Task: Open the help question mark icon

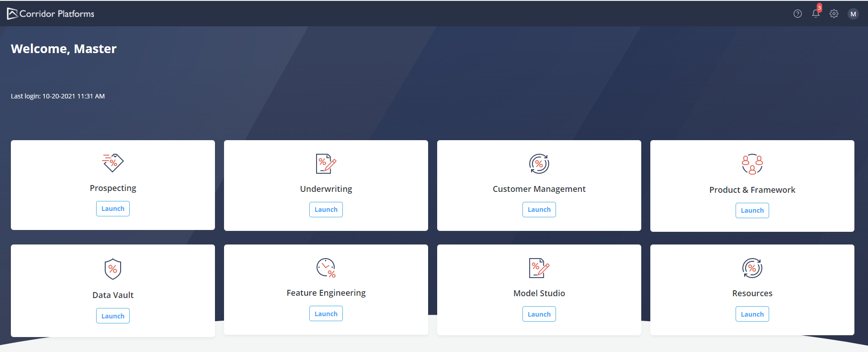Action: (798, 14)
